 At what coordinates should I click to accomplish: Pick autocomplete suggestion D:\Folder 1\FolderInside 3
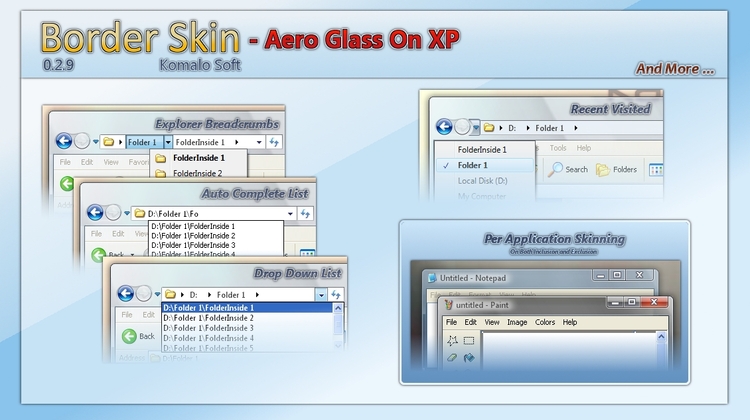193,245
